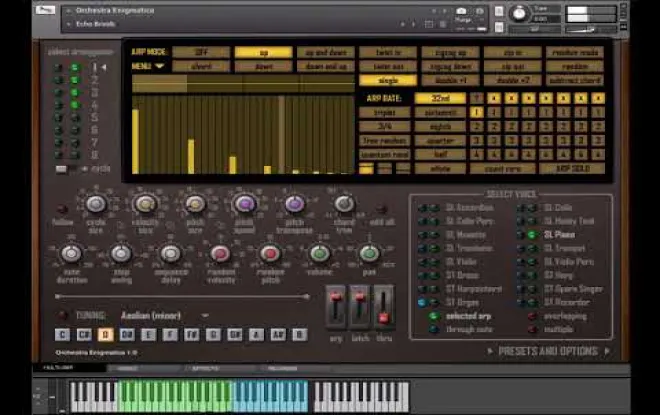660x415 pixels.
Task: Click the note duration knob
Action: coord(71,254)
